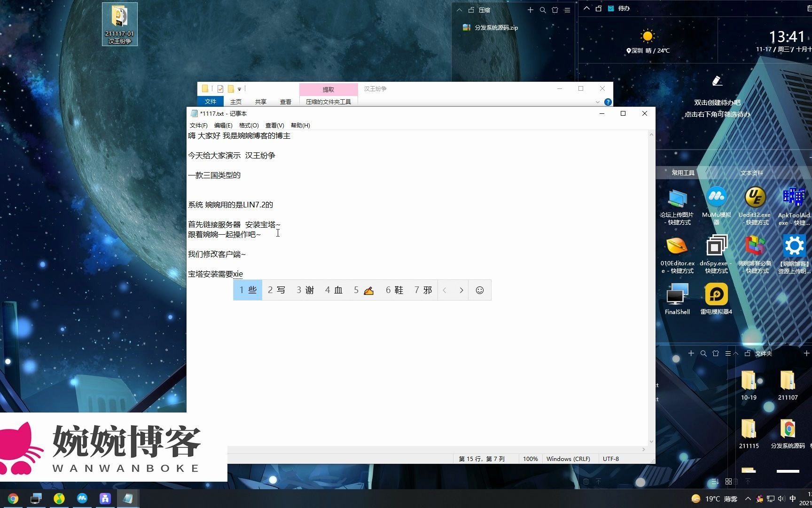
Task: Open the 211115 folder
Action: coord(749,434)
